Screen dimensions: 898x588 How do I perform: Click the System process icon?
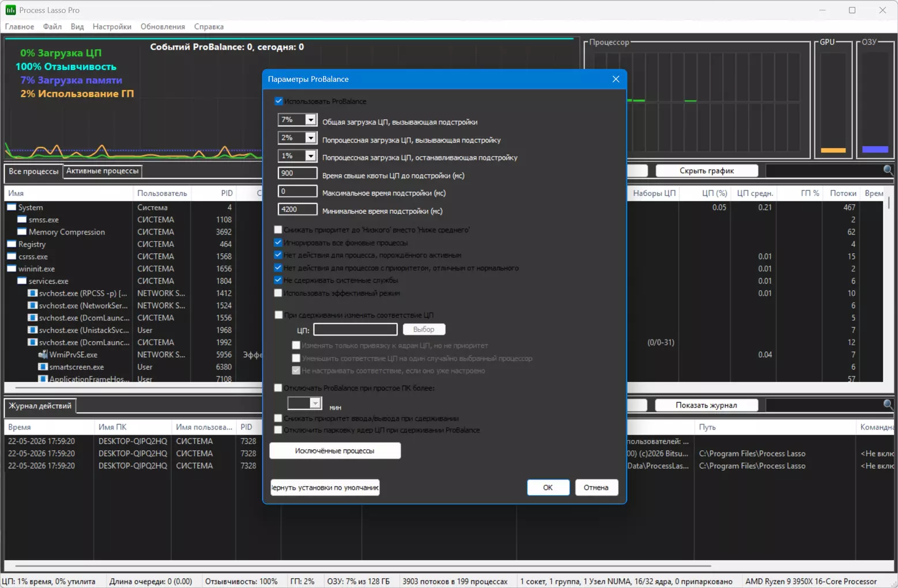[x=12, y=207]
